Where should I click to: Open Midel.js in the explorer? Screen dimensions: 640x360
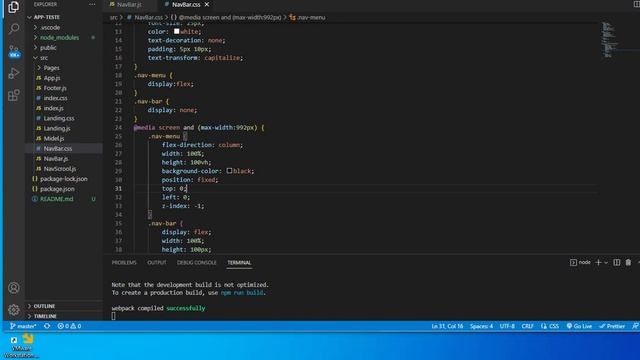pyautogui.click(x=54, y=138)
